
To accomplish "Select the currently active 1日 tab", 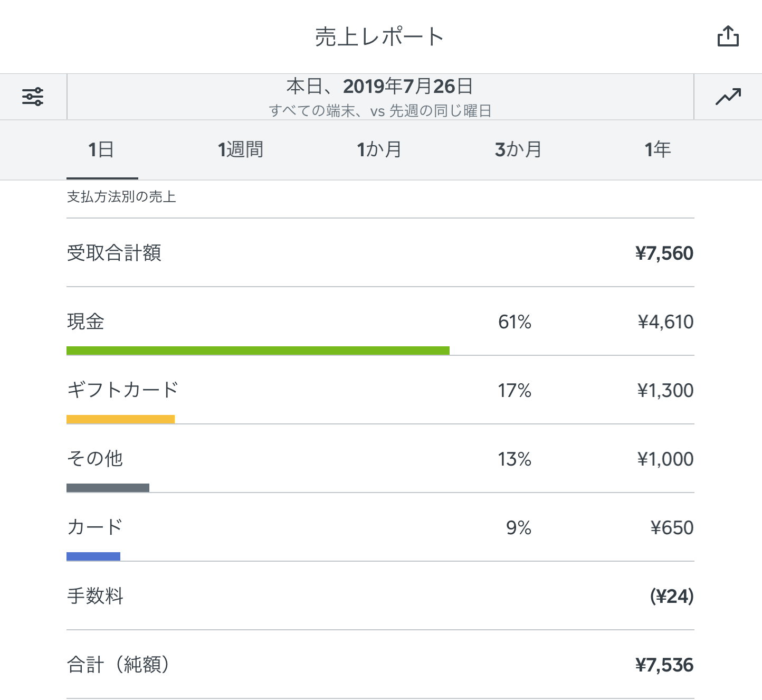I will click(x=101, y=149).
